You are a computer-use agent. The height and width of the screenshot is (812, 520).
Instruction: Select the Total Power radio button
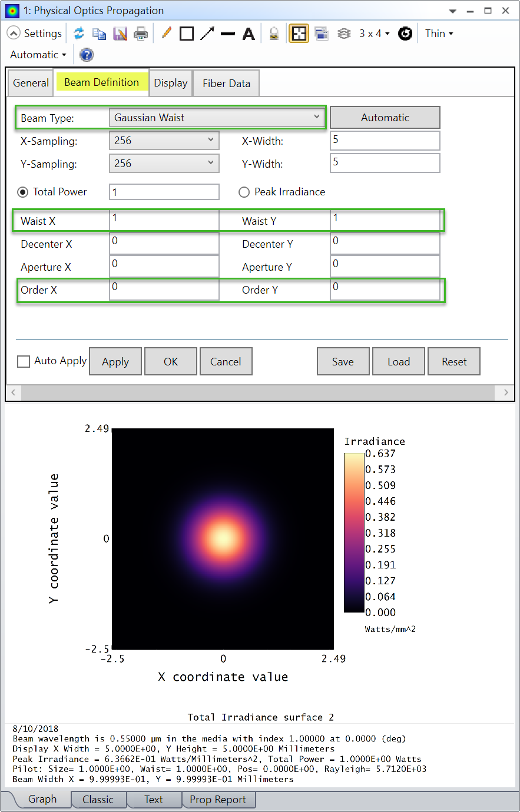[x=23, y=192]
